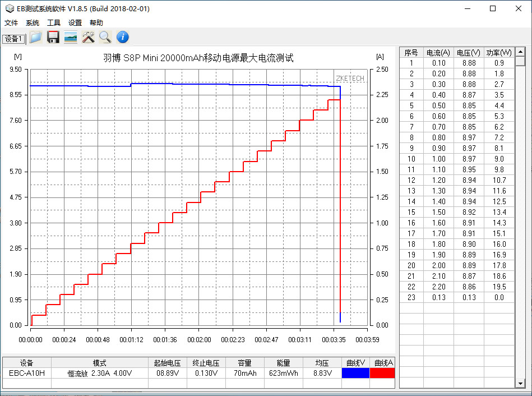Open the 设置 menu
This screenshot has width=532, height=396.
[x=75, y=23]
